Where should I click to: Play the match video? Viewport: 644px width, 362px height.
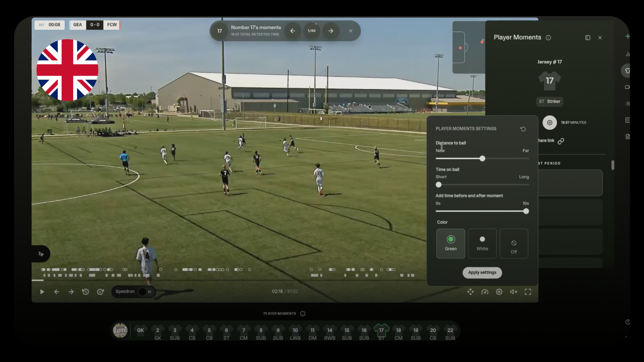pos(42,292)
